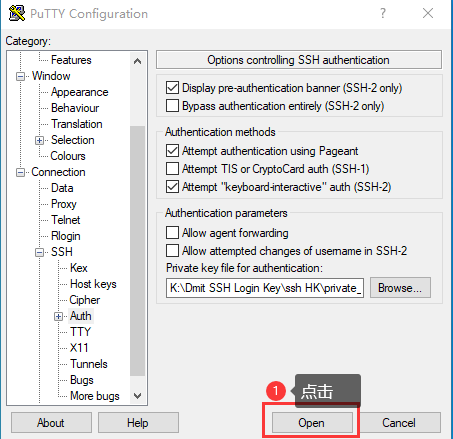This screenshot has width=453, height=439.
Task: Enable Allow attempted changes of username
Action: point(172,251)
